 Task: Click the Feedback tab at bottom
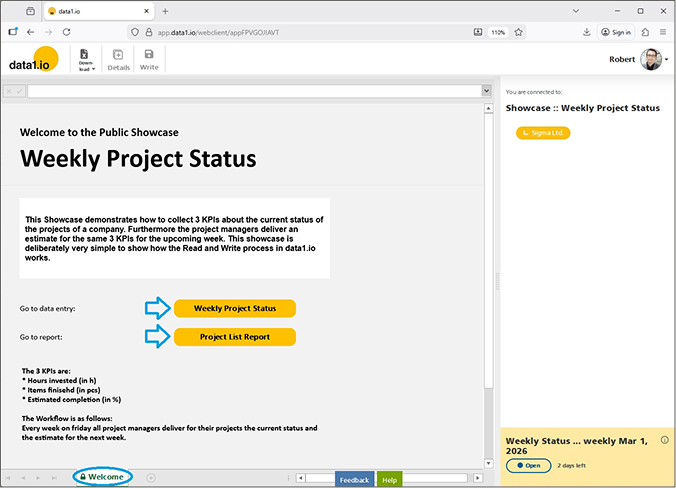pos(354,480)
